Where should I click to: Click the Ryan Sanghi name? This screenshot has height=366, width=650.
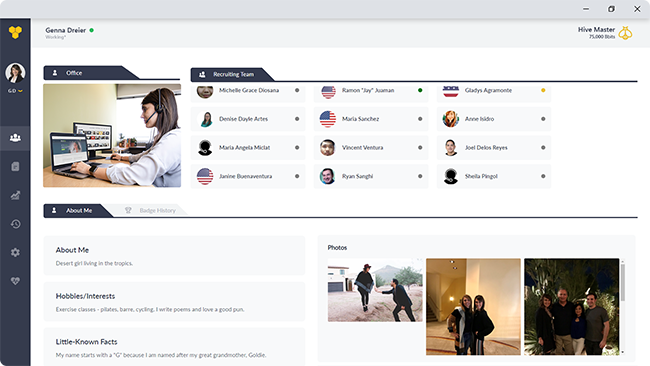pos(357,176)
